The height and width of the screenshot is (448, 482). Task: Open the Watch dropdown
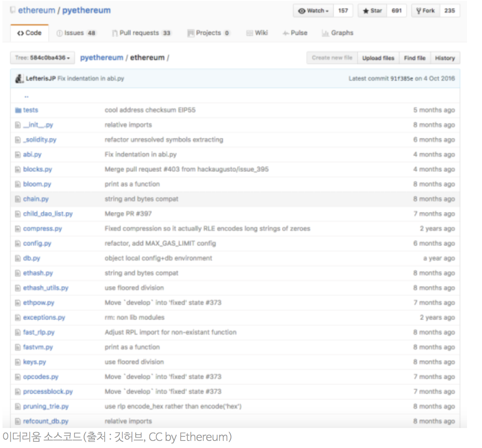pos(313,11)
